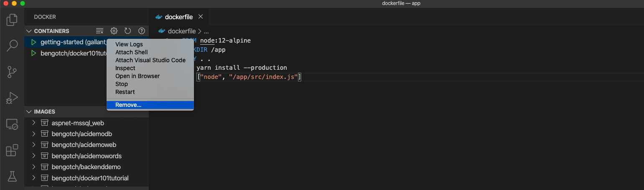Collapse the CONTAINERS section
This screenshot has height=190, width=644.
point(29,31)
